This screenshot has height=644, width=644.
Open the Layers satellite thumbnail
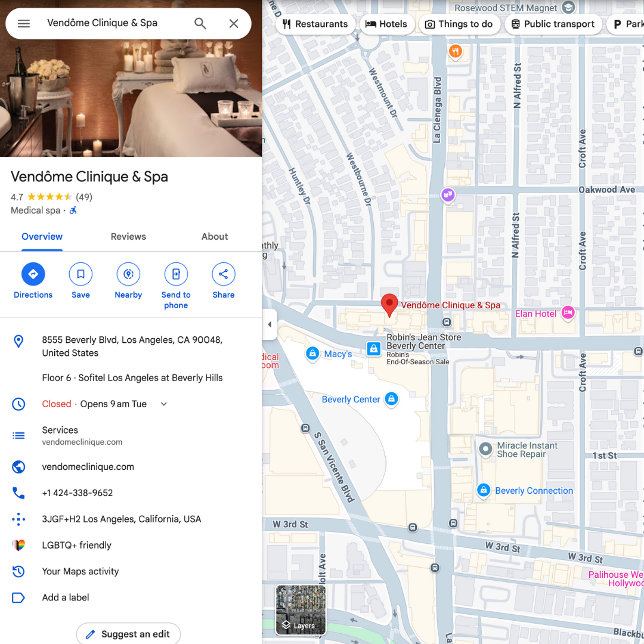pos(301,609)
